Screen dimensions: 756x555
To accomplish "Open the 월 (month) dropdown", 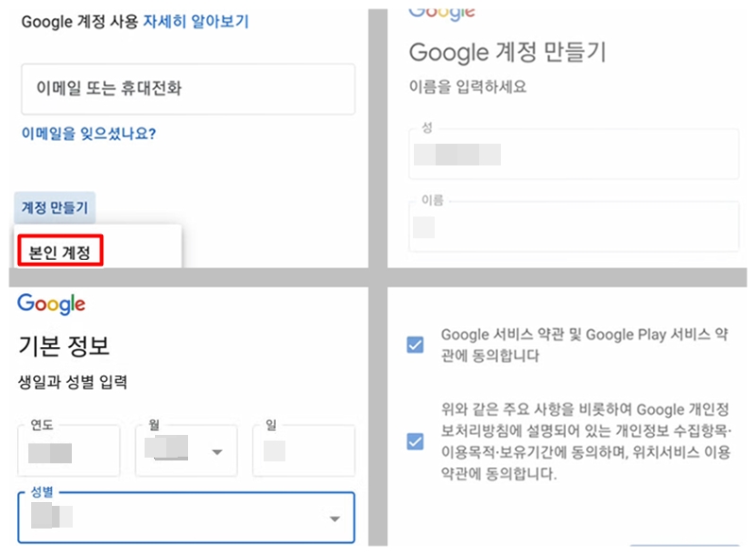I will point(186,451).
